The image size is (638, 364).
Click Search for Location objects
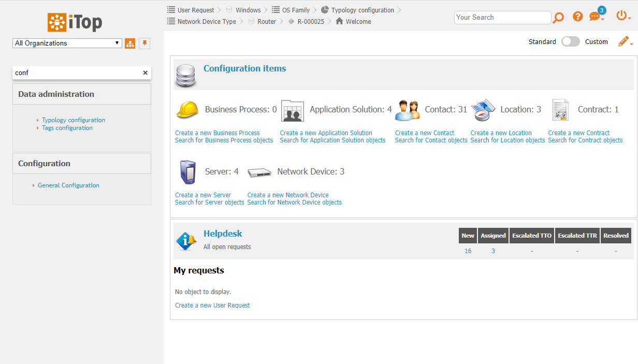click(508, 140)
